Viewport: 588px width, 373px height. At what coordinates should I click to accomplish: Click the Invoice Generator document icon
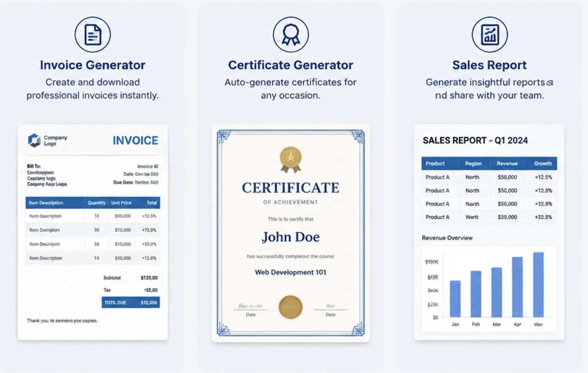[x=92, y=35]
